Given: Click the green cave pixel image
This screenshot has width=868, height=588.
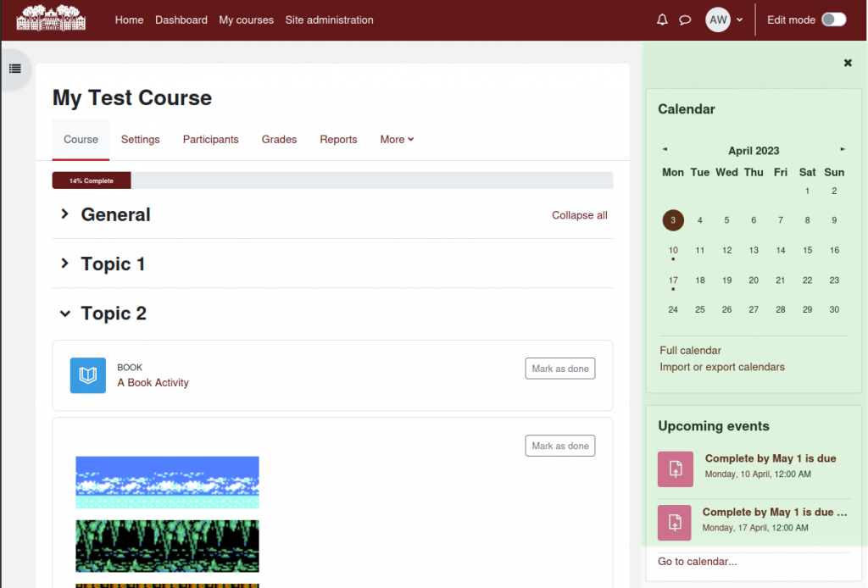Looking at the screenshot, I should tap(167, 546).
